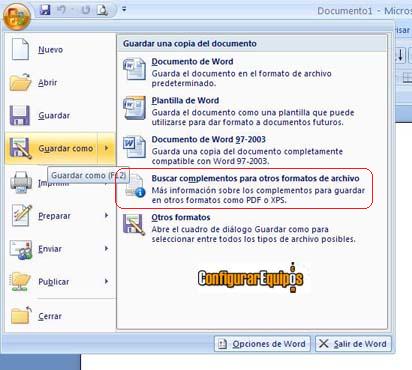The image size is (412, 370).
Task: Click the Opciones de Word button
Action: click(x=262, y=344)
